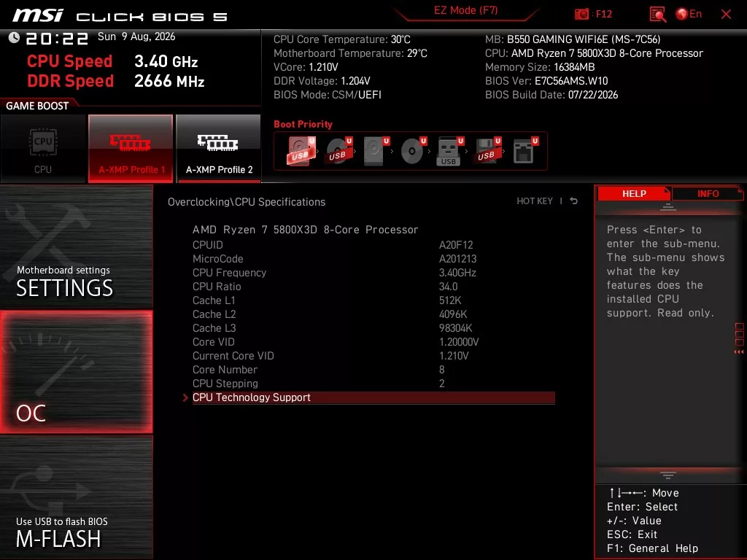Viewport: 747px width, 560px height.
Task: Click the DDR Speed 2666 MHz readout
Action: click(116, 81)
